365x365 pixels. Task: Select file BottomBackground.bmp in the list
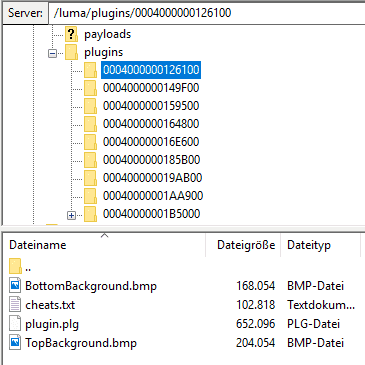(x=91, y=286)
